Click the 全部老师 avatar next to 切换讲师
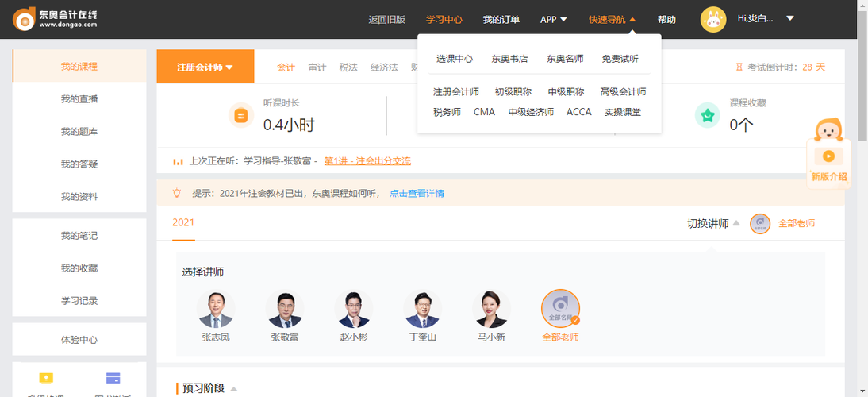Screen dimensions: 868x397 pos(760,224)
